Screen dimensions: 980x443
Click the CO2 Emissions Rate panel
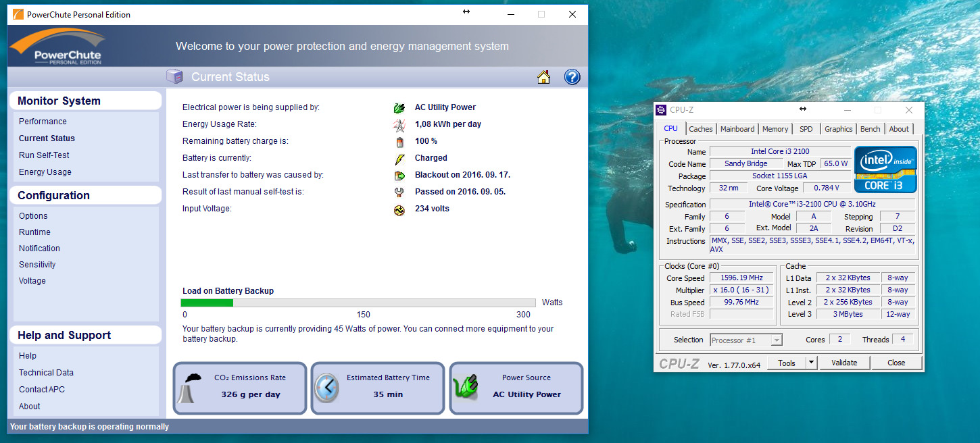pos(240,388)
